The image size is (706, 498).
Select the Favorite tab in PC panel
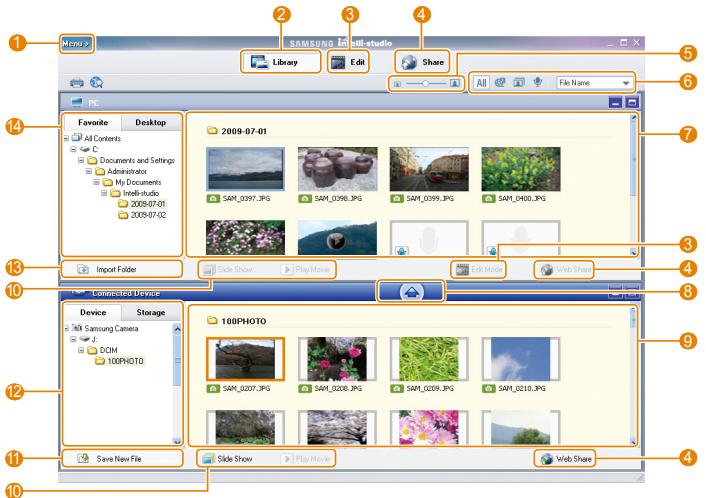[x=93, y=122]
